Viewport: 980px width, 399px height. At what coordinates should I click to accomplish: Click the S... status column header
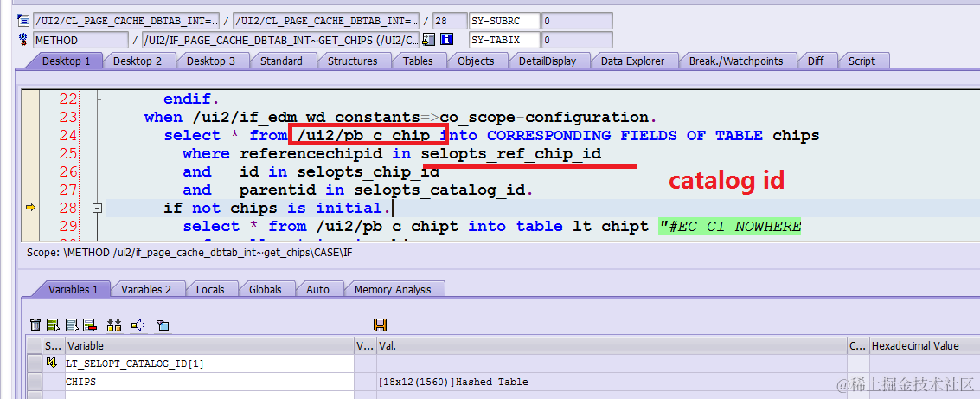53,346
